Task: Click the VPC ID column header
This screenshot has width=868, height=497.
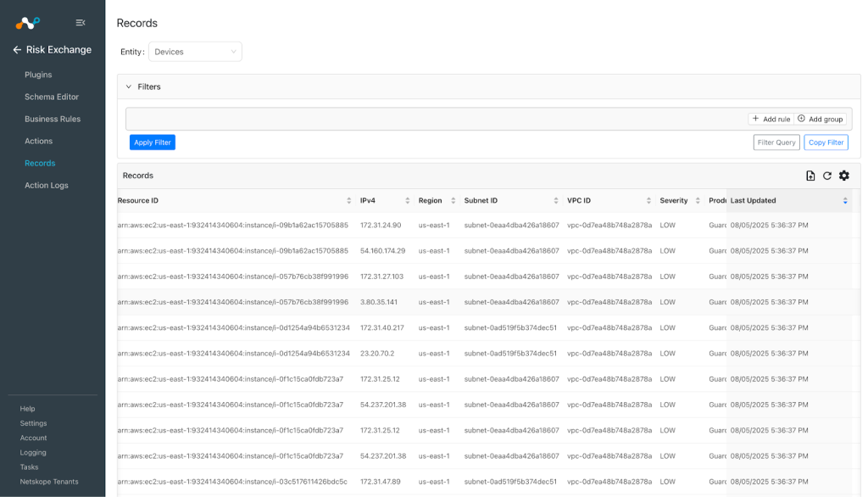Action: (x=578, y=200)
